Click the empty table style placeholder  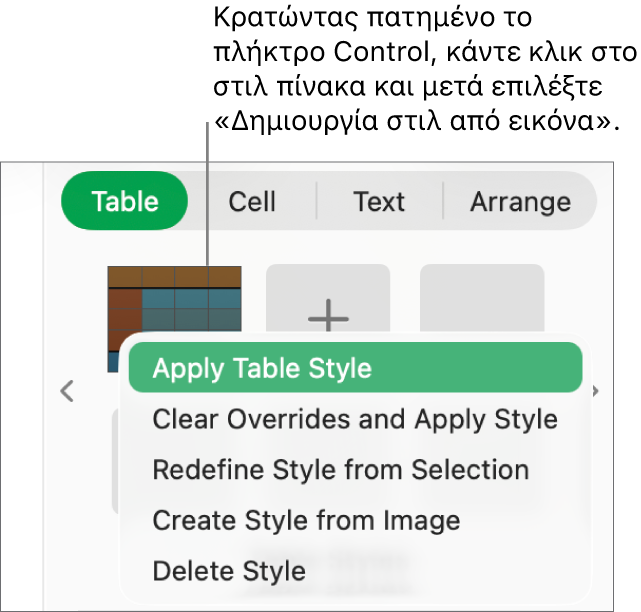point(482,297)
